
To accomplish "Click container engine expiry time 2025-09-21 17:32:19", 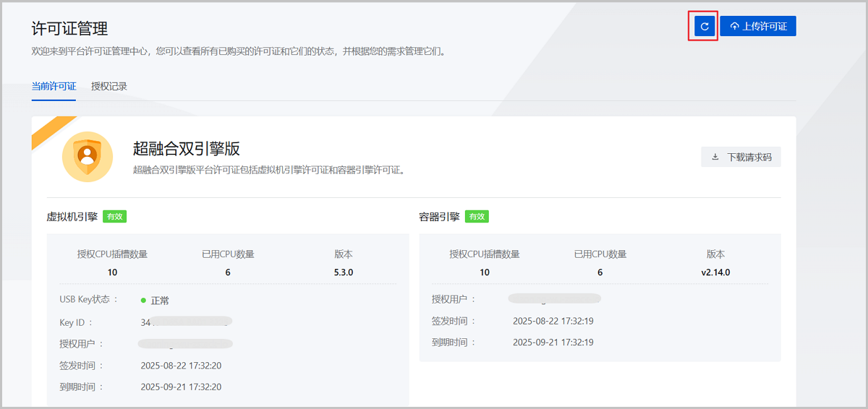I will tap(553, 343).
